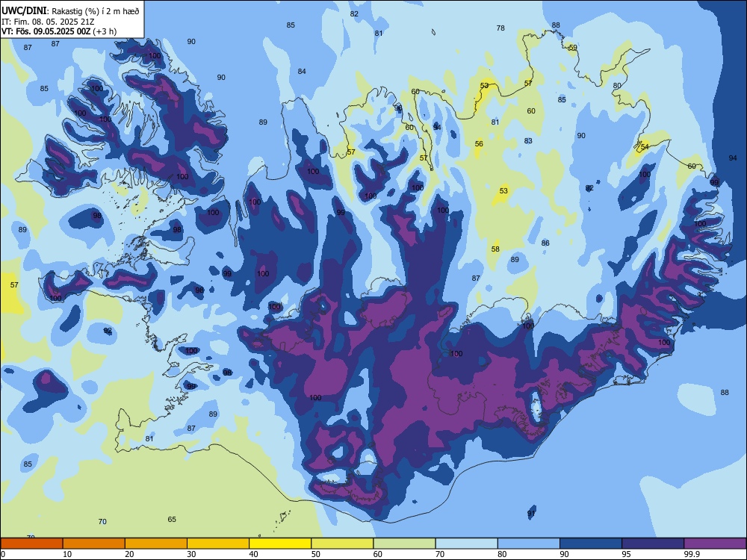Click the "20" legend tick label
Screen dimensions: 747x560
tap(129, 554)
